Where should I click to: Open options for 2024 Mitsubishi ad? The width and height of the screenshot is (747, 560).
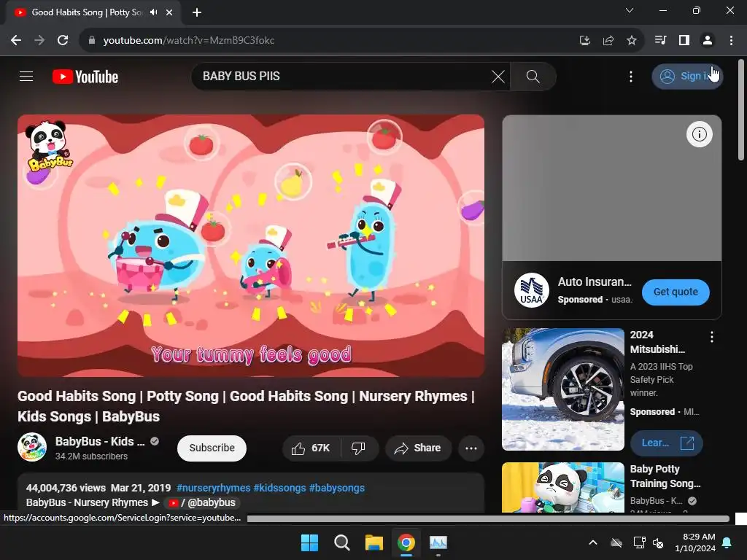712,337
